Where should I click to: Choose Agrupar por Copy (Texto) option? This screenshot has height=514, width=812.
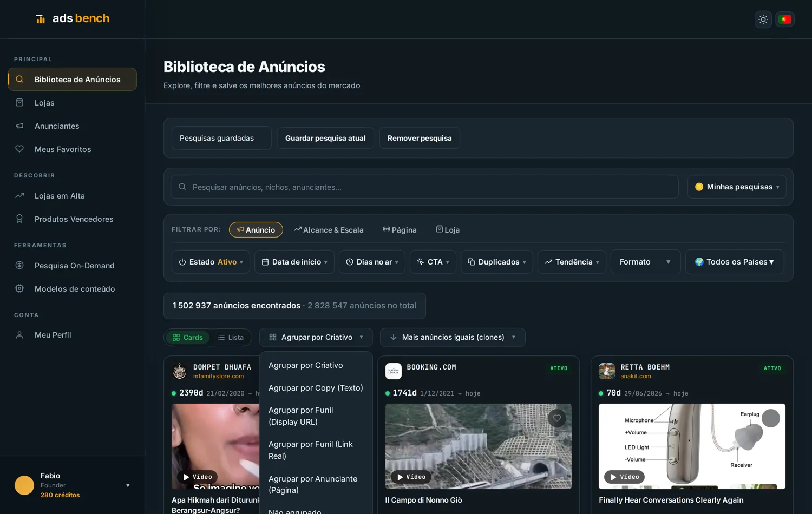coord(316,388)
